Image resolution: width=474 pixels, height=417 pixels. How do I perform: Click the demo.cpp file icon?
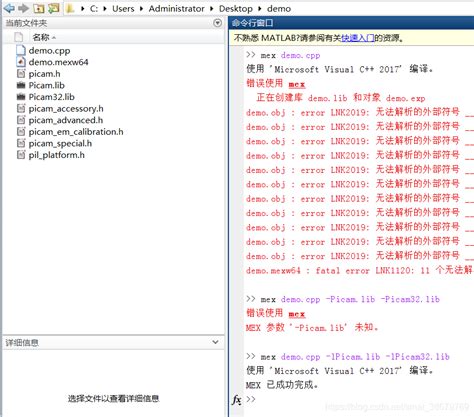click(21, 50)
